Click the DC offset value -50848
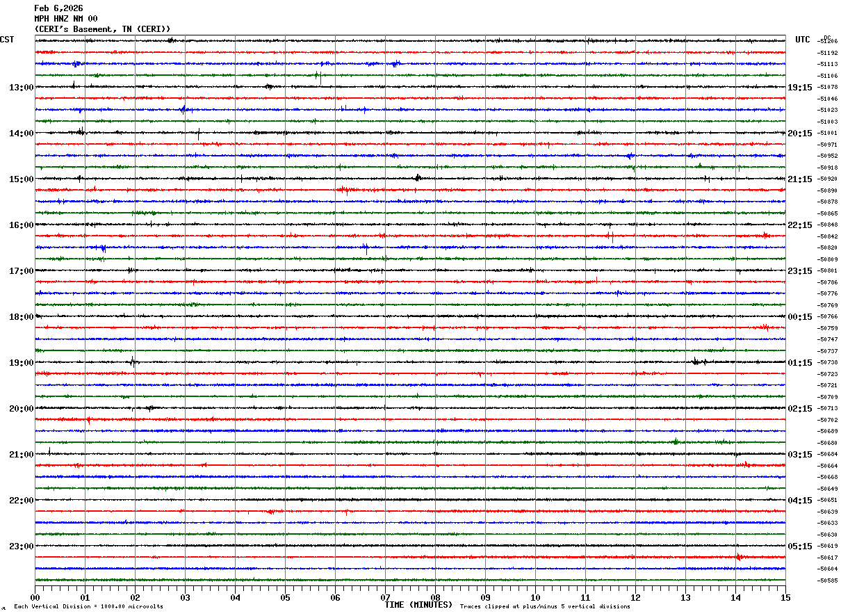The height and width of the screenshot is (616, 841). click(828, 225)
